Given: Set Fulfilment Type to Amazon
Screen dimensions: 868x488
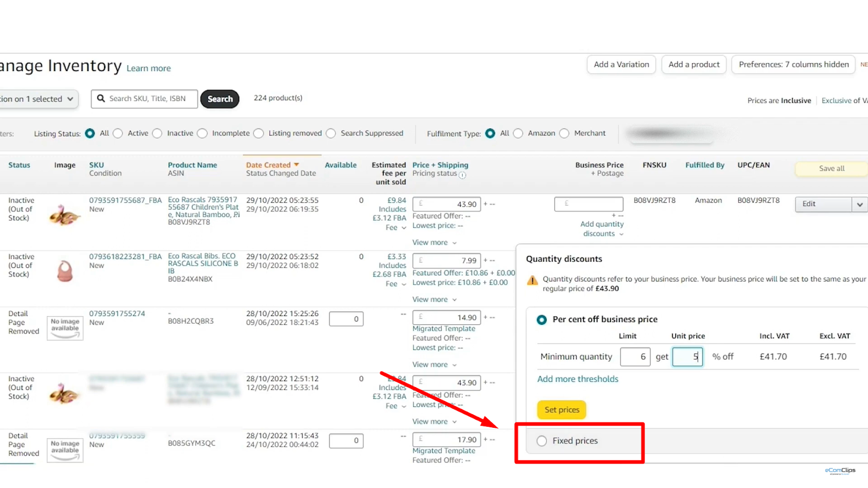Looking at the screenshot, I should [518, 133].
